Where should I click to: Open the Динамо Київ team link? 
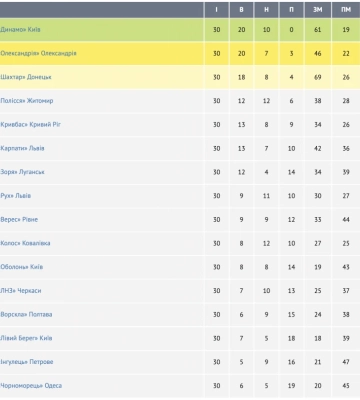20,30
